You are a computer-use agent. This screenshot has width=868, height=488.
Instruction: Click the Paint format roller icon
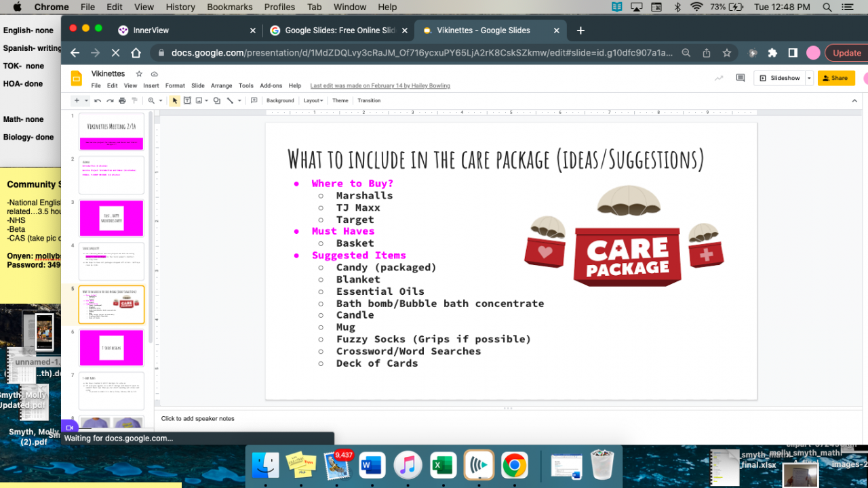pyautogui.click(x=134, y=100)
